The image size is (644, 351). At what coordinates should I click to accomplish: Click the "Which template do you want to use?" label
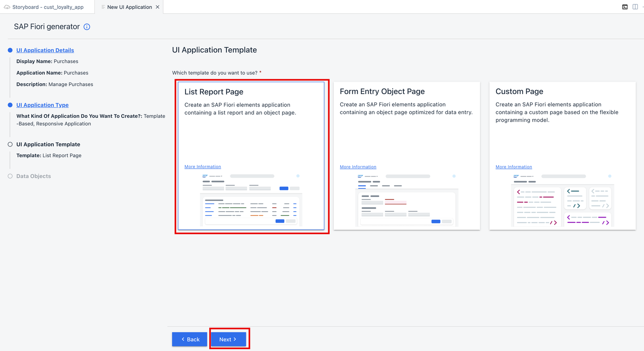point(215,73)
